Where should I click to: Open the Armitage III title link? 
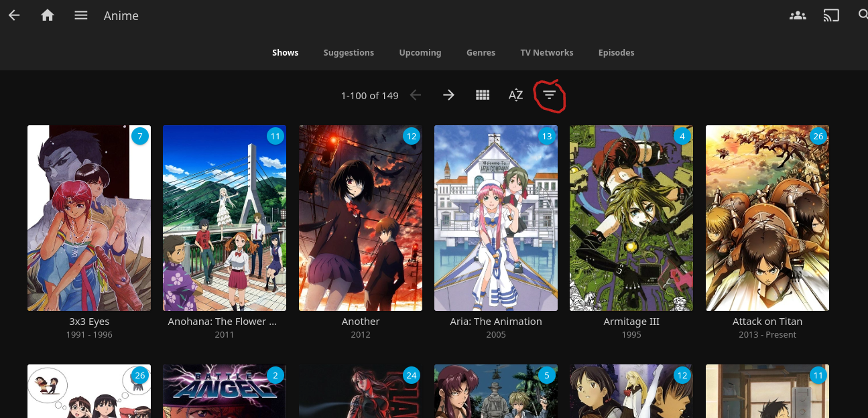(631, 322)
